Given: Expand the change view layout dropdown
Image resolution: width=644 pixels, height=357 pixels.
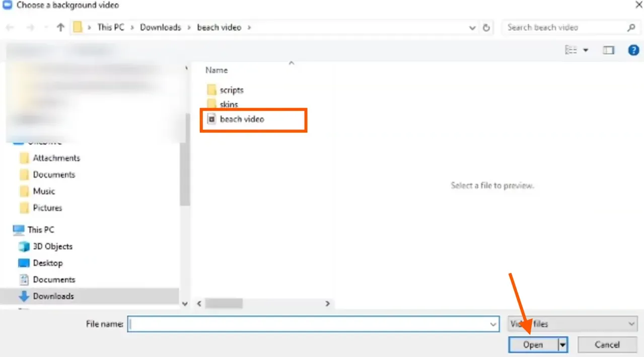Looking at the screenshot, I should pos(585,50).
